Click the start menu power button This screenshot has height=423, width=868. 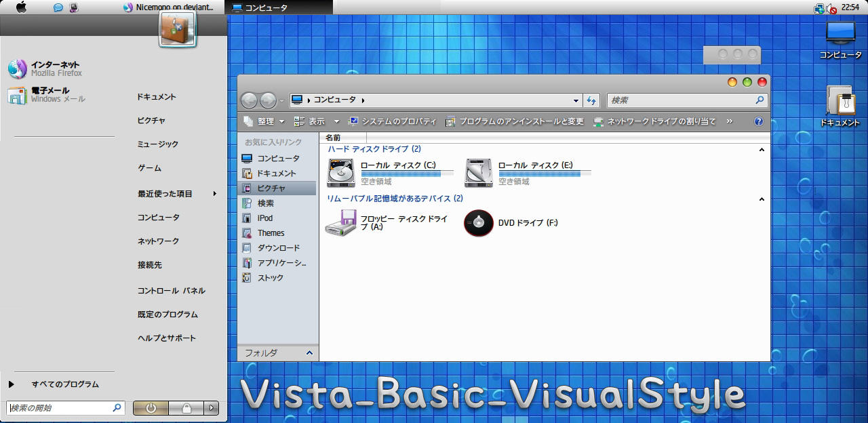click(x=151, y=408)
